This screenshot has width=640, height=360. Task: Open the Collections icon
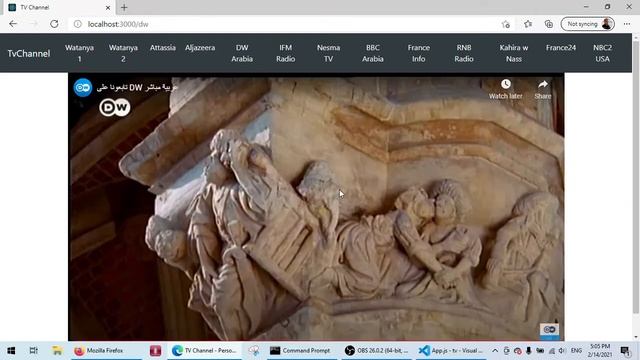(x=549, y=24)
